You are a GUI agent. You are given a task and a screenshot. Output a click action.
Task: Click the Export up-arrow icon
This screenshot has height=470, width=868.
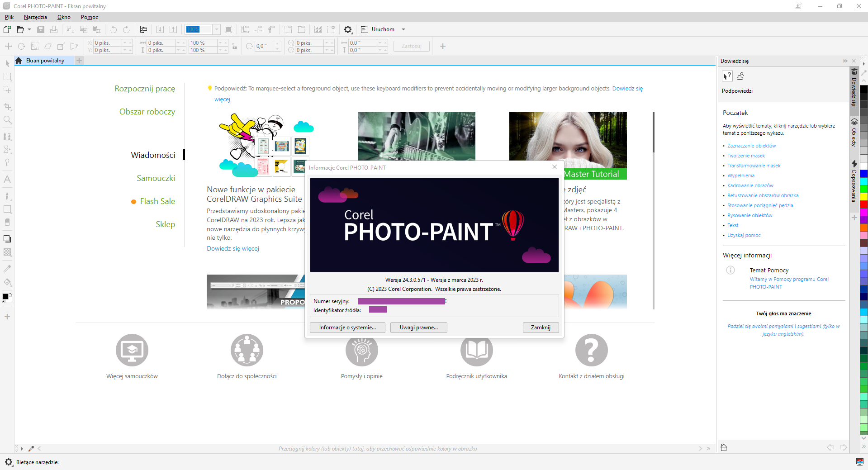click(x=173, y=29)
